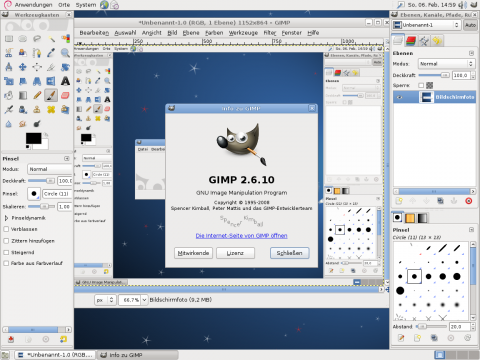Open the Anwendungen system menu
480x360 pixels.
(x=33, y=5)
